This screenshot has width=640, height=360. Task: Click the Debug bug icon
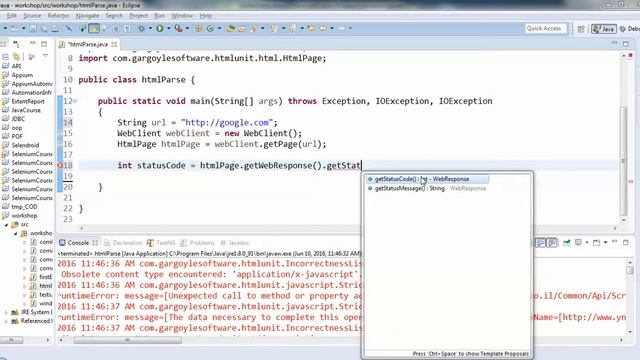(x=142, y=28)
